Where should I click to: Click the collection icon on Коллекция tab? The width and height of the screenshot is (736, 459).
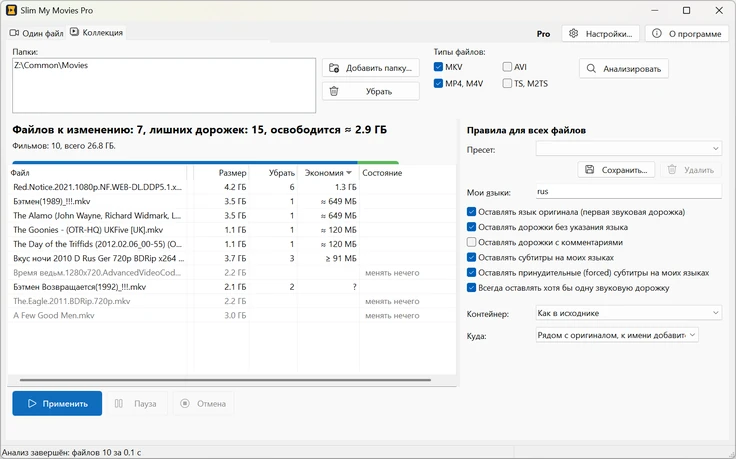pos(74,32)
